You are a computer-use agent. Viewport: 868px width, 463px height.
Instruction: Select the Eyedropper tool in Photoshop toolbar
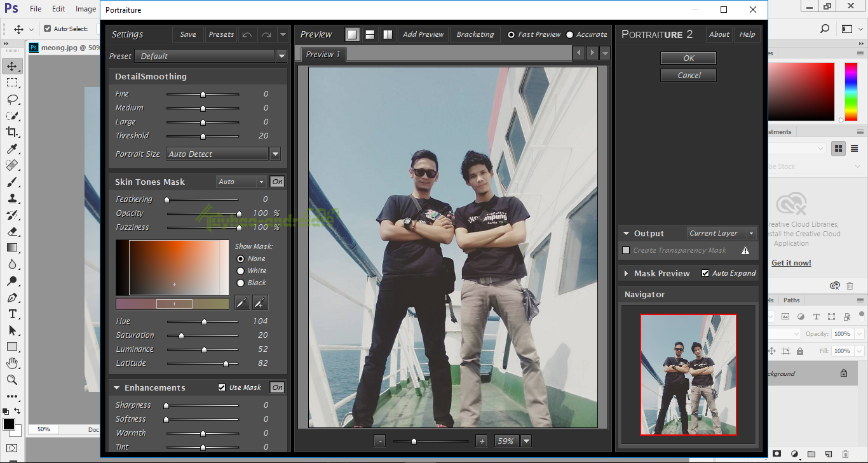pyautogui.click(x=12, y=149)
